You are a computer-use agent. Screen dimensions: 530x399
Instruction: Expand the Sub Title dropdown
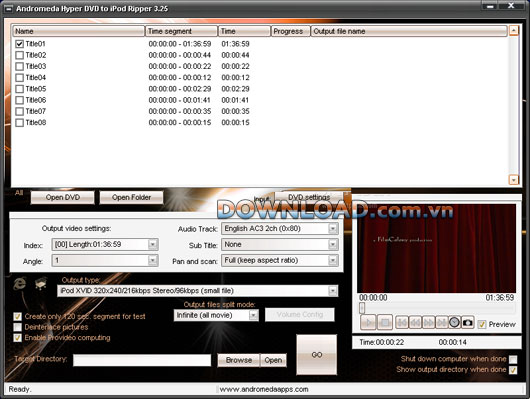pos(333,244)
